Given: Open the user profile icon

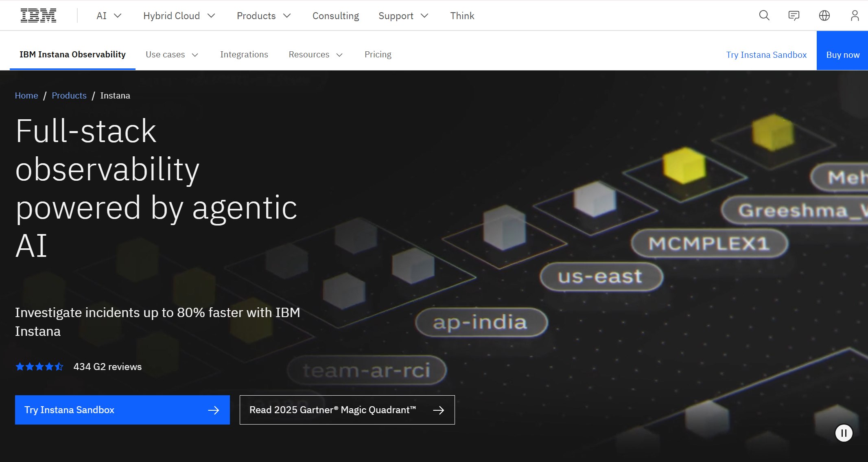Looking at the screenshot, I should point(855,15).
